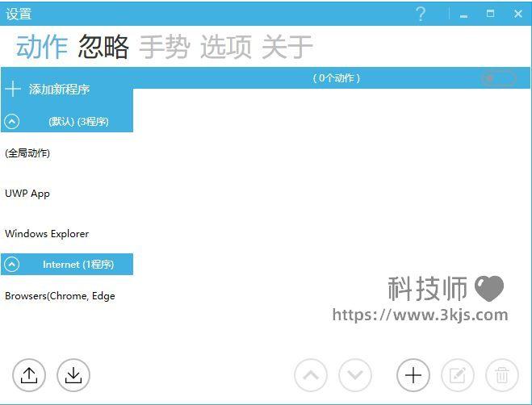The image size is (532, 405).
Task: Add new action with round plus icon
Action: click(x=413, y=375)
